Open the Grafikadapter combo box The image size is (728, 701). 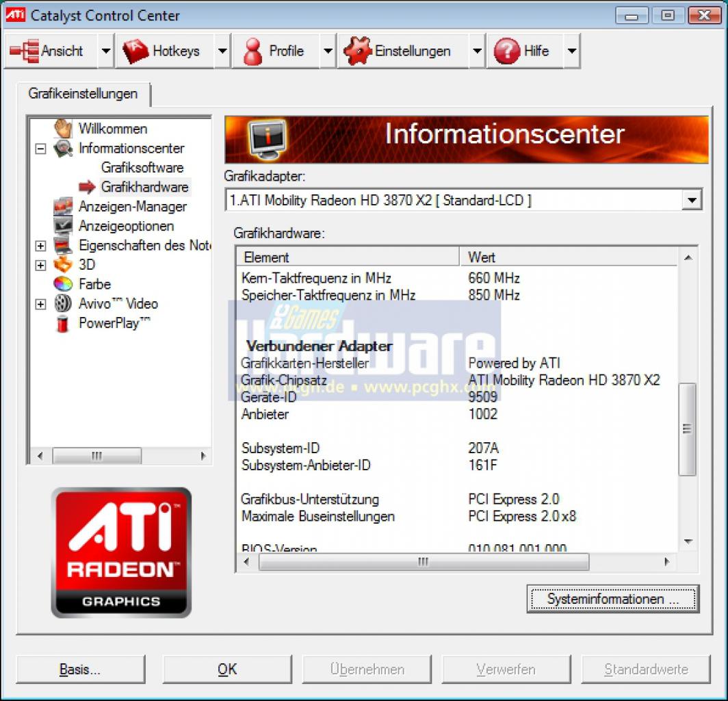pyautogui.click(x=463, y=200)
